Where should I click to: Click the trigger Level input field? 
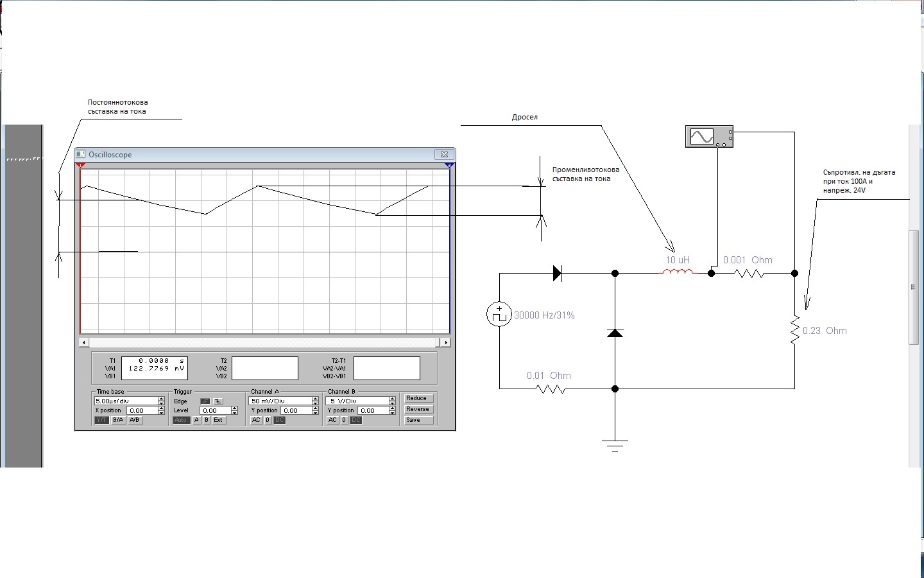pyautogui.click(x=214, y=410)
